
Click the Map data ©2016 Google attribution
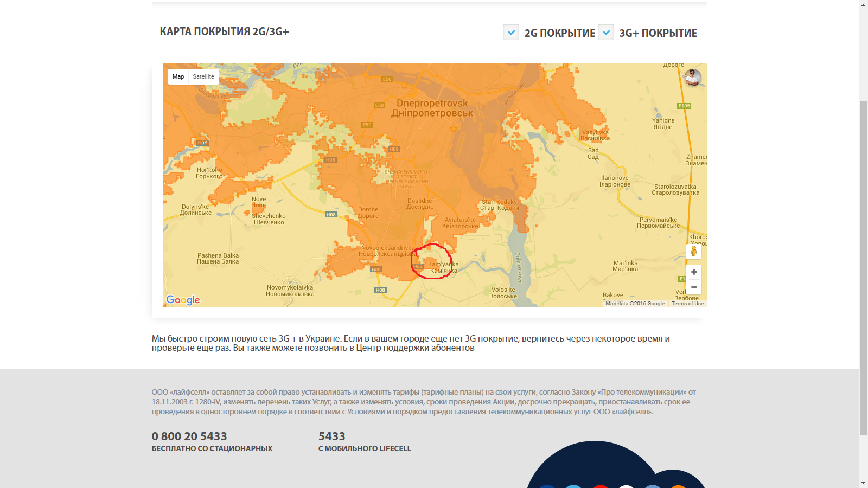coord(635,304)
